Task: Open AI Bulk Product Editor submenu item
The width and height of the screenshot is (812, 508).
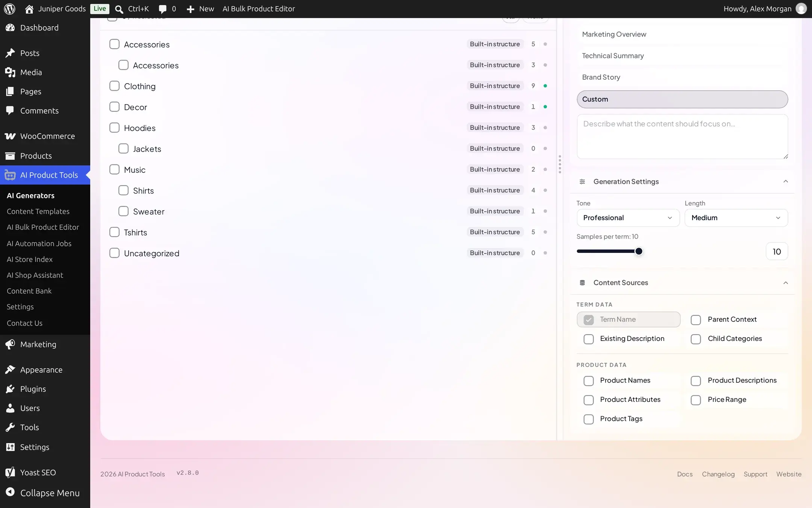Action: 43,227
